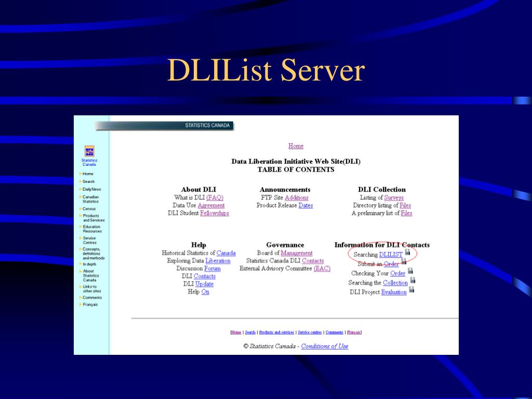The image size is (532, 399).
Task: Click Home in the footer navigation
Action: coord(236,332)
